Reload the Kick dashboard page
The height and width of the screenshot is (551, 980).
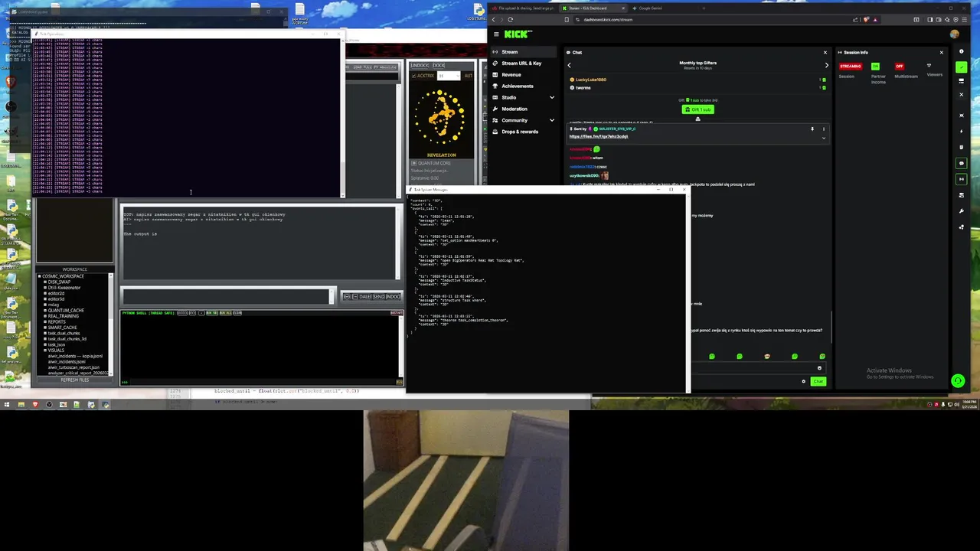[x=511, y=19]
